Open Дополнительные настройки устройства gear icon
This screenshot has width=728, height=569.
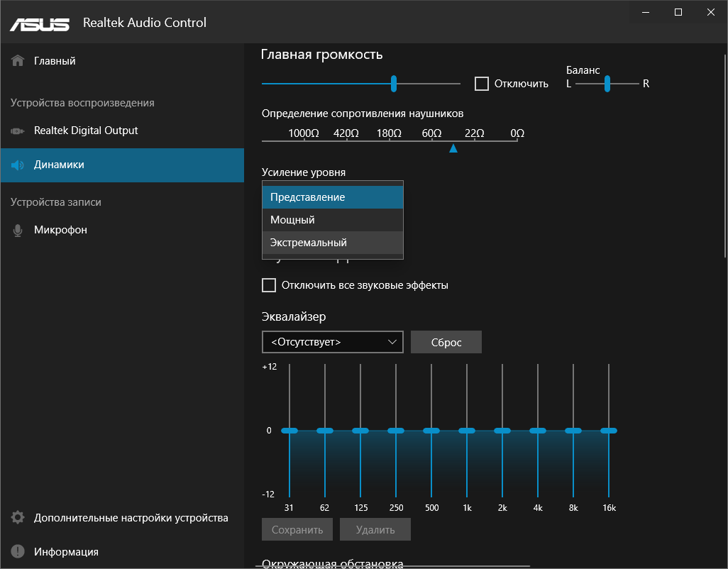pos(17,519)
